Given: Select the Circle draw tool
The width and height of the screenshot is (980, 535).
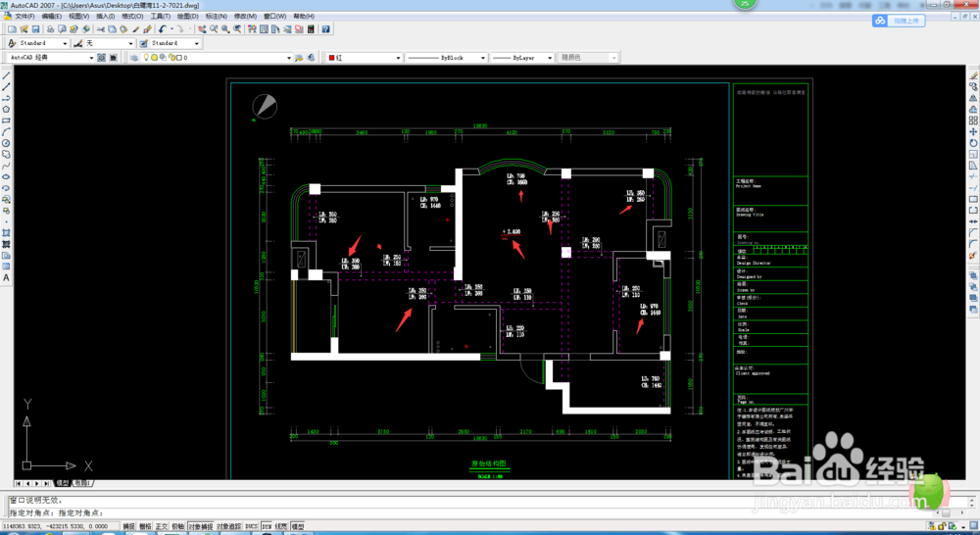Looking at the screenshot, I should 7,143.
